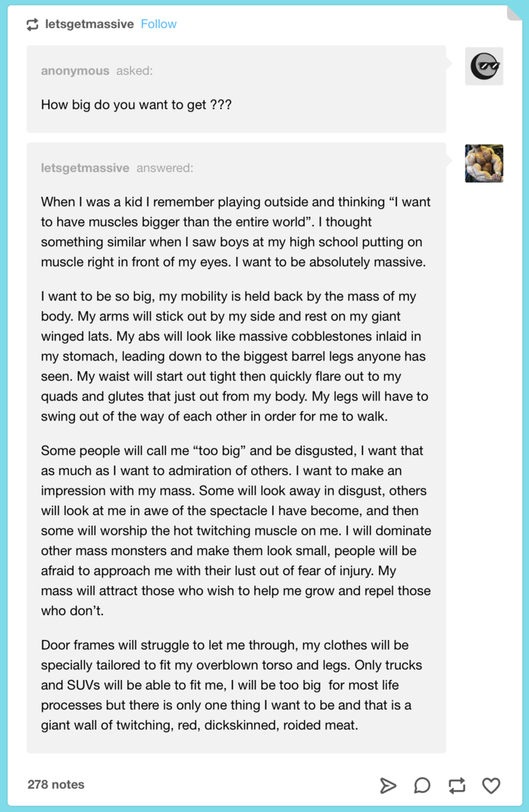Viewport: 529px width, 812px height.
Task: Reply using the speech bubble icon
Action: 422,785
